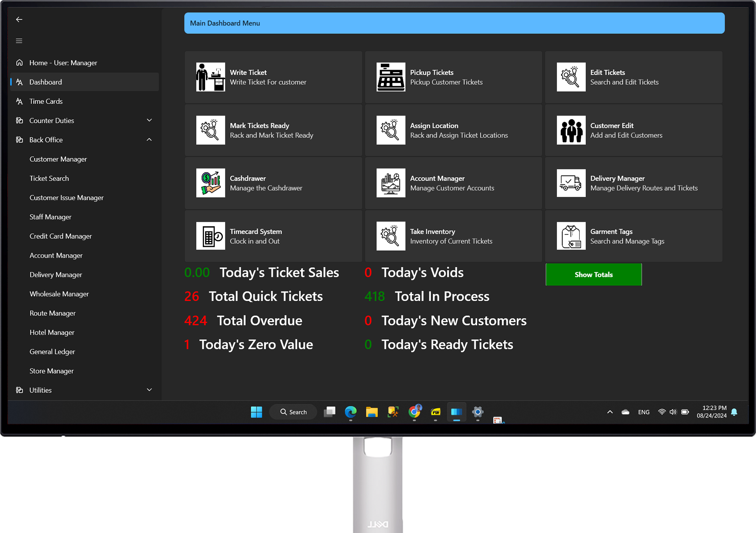The width and height of the screenshot is (756, 533).
Task: Click Today's Ready Tickets stat
Action: [439, 345]
